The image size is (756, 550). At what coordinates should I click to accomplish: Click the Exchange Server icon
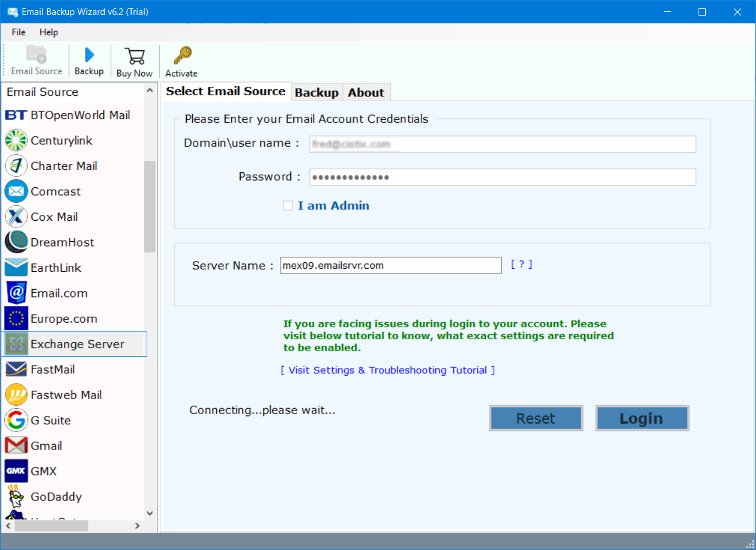tap(16, 344)
